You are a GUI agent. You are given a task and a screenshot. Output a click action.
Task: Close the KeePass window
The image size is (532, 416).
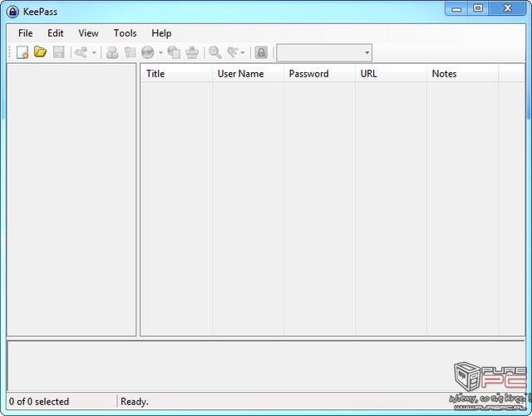point(508,8)
